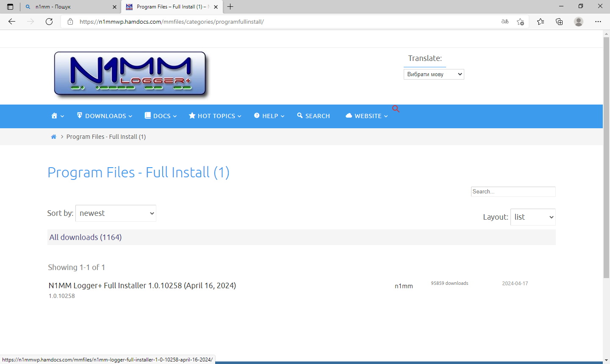The width and height of the screenshot is (610, 364).
Task: Click the browser address bar URL
Action: click(172, 22)
